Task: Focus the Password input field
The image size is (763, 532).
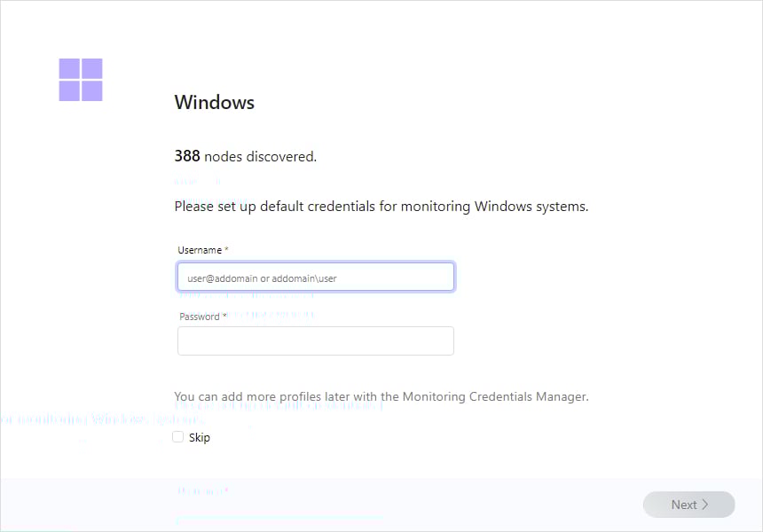Action: coord(316,340)
